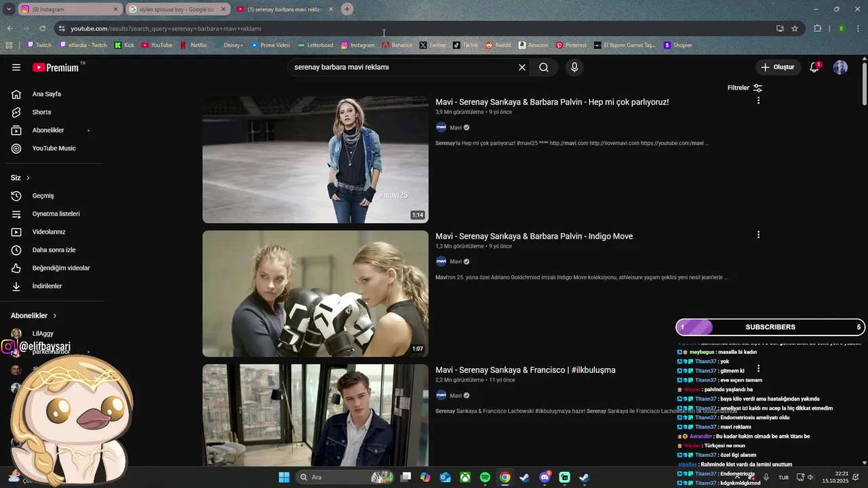Click the YouTube search input field
Screen dimensions: 868x488
403,67
